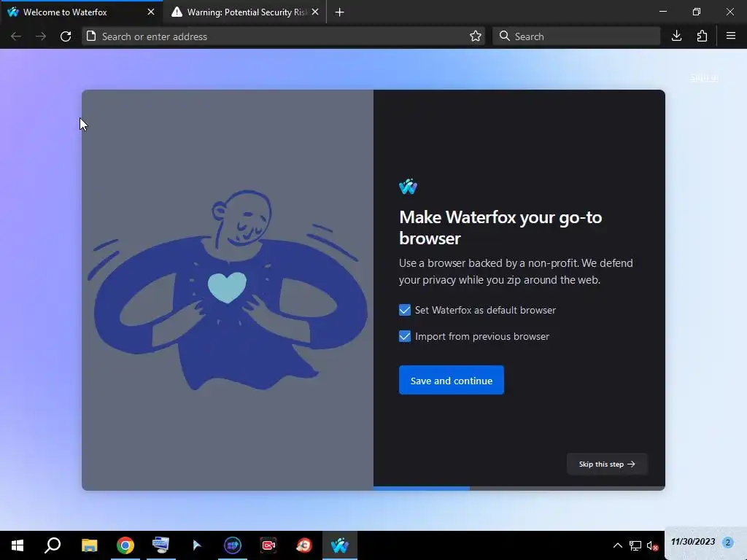Open the Windows Start menu
747x560 pixels.
click(18, 545)
